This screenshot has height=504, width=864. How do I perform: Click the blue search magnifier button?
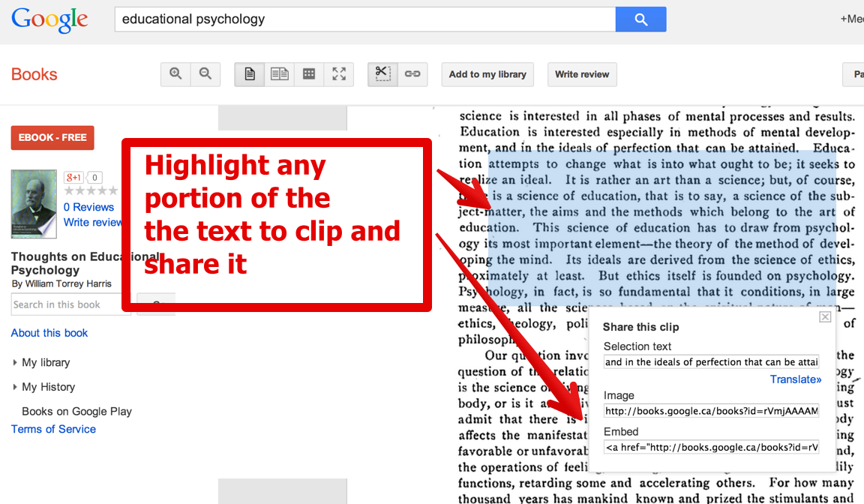[x=640, y=19]
